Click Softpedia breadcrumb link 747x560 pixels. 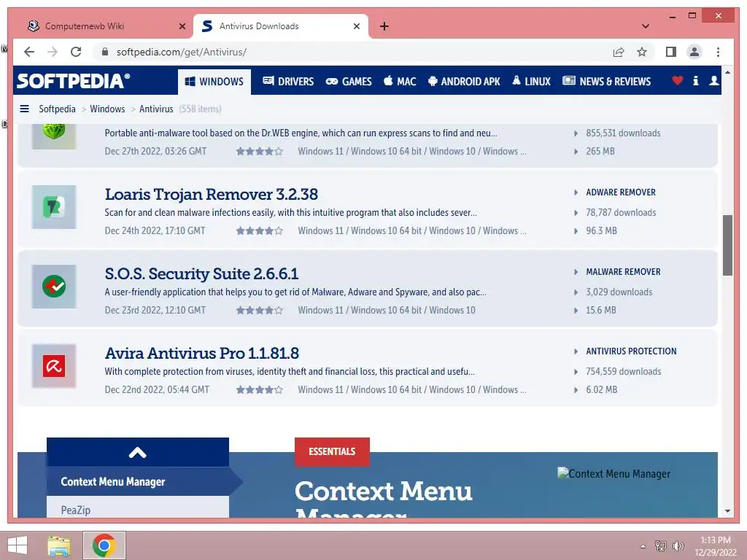(x=57, y=109)
